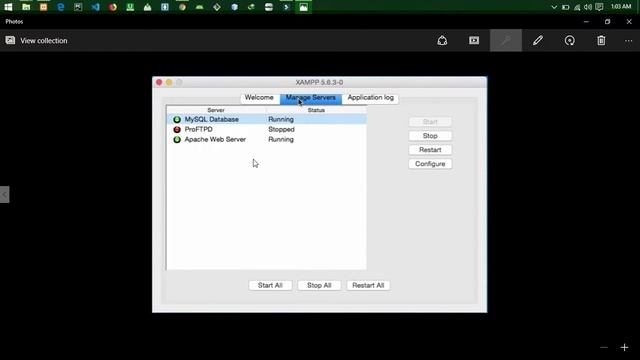Image resolution: width=640 pixels, height=360 pixels.
Task: Click Restart All at the bottom of XAMPP
Action: [368, 285]
